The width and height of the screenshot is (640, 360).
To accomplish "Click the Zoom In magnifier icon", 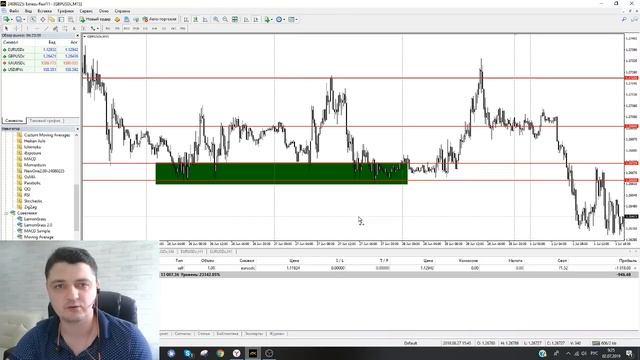I will coord(216,19).
